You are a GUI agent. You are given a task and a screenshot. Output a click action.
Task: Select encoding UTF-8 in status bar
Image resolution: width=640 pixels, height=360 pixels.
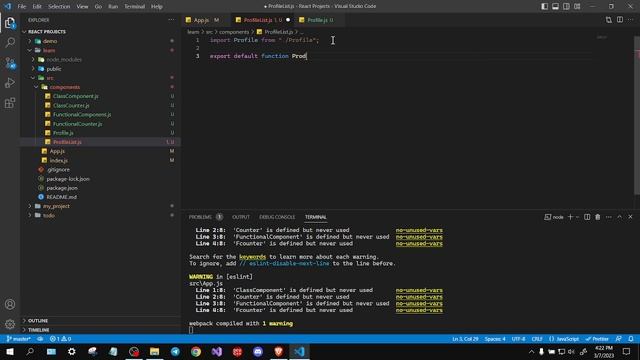[x=518, y=339]
